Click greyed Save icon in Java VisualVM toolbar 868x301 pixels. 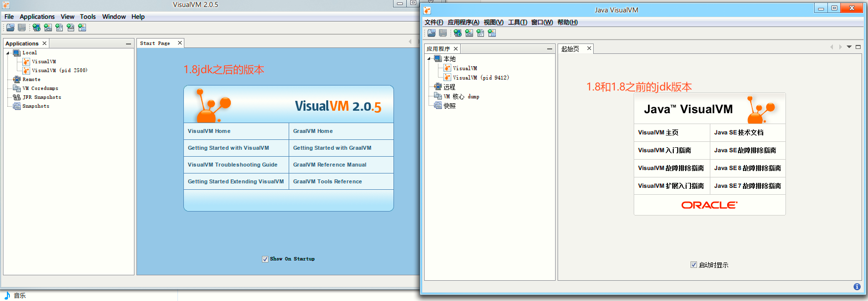coord(443,33)
